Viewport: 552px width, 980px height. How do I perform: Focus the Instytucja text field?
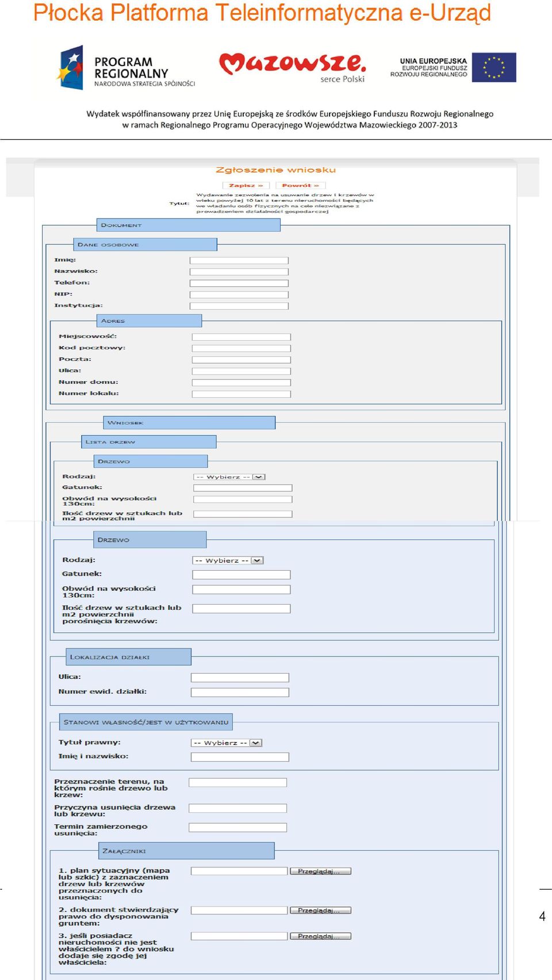239,306
